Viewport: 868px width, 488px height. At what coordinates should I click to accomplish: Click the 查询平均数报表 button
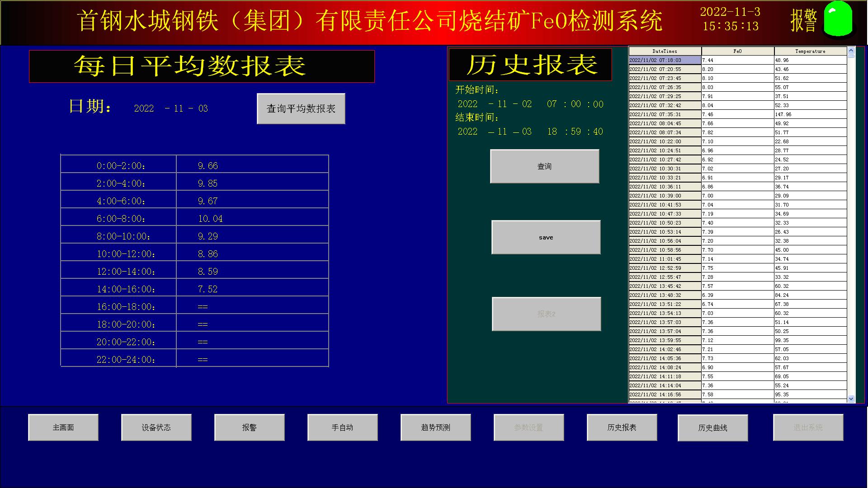(x=301, y=108)
